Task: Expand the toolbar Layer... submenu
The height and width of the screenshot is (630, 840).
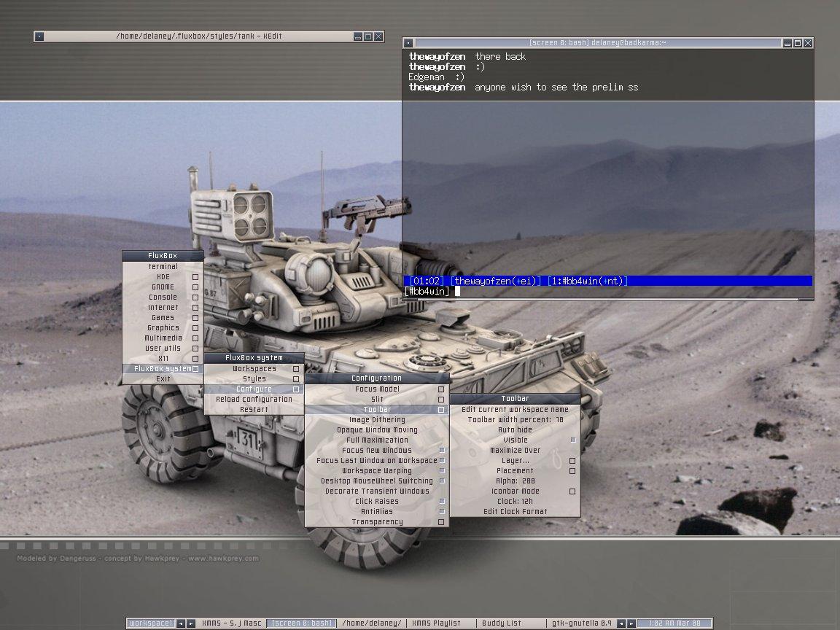Action: pos(516,461)
